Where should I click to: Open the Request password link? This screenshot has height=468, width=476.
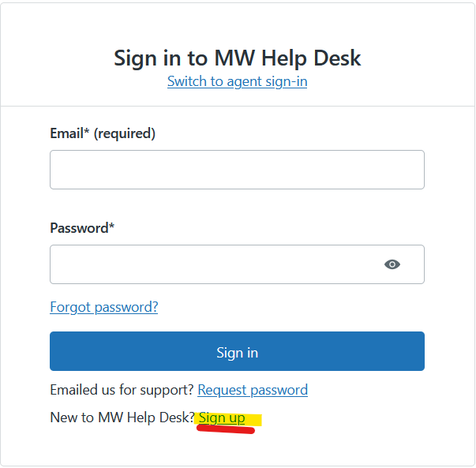pos(253,390)
